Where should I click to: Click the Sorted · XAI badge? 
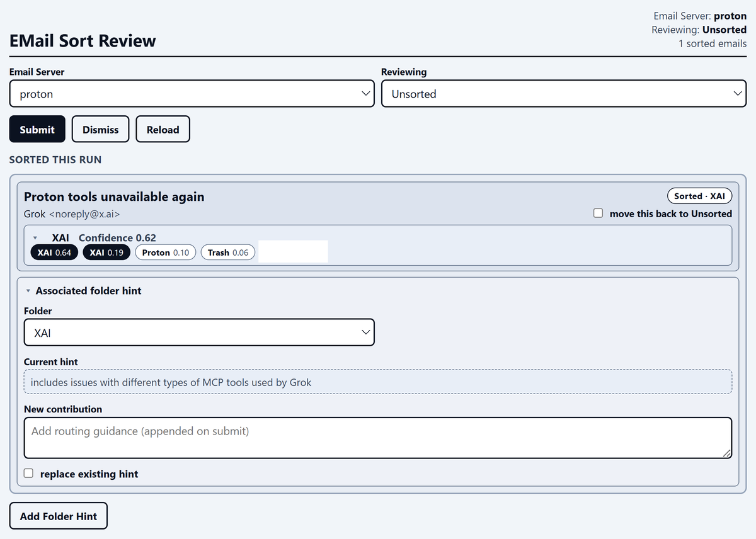coord(699,196)
